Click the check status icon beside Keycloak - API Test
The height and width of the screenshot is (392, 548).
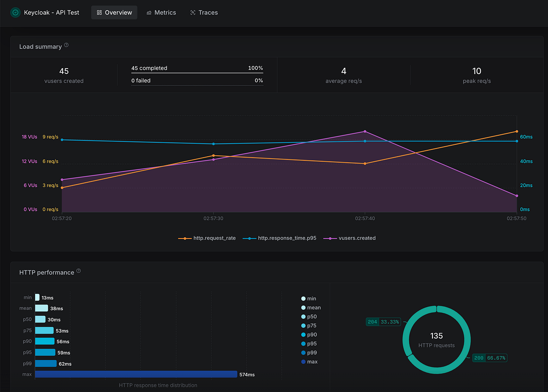pos(15,12)
